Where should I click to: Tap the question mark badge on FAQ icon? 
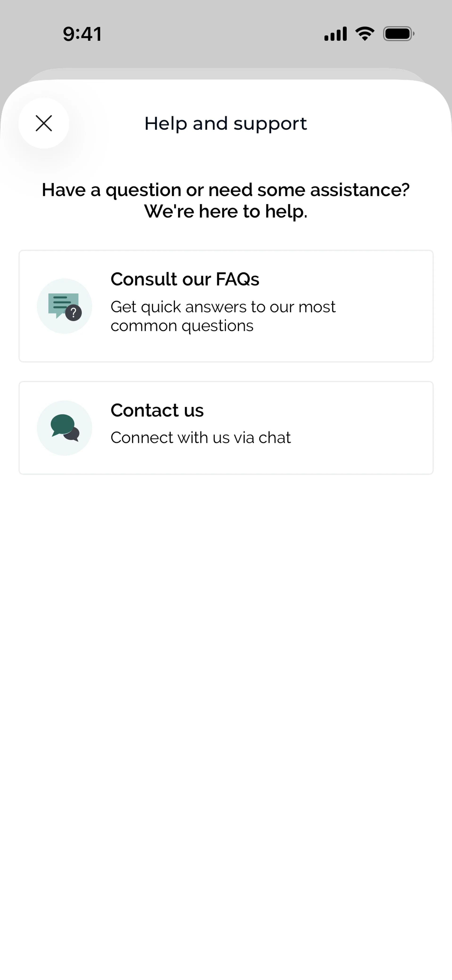click(x=73, y=313)
